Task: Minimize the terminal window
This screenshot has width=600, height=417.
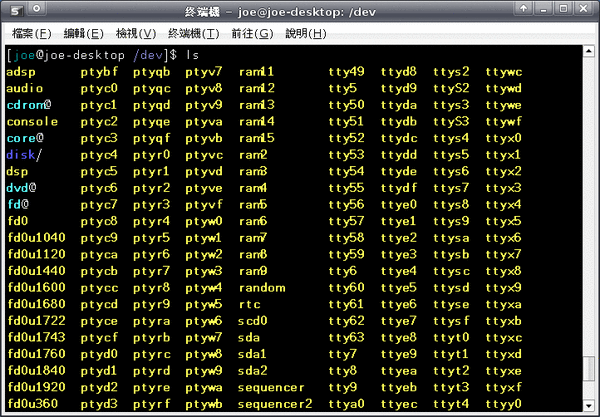Action: pyautogui.click(x=543, y=8)
